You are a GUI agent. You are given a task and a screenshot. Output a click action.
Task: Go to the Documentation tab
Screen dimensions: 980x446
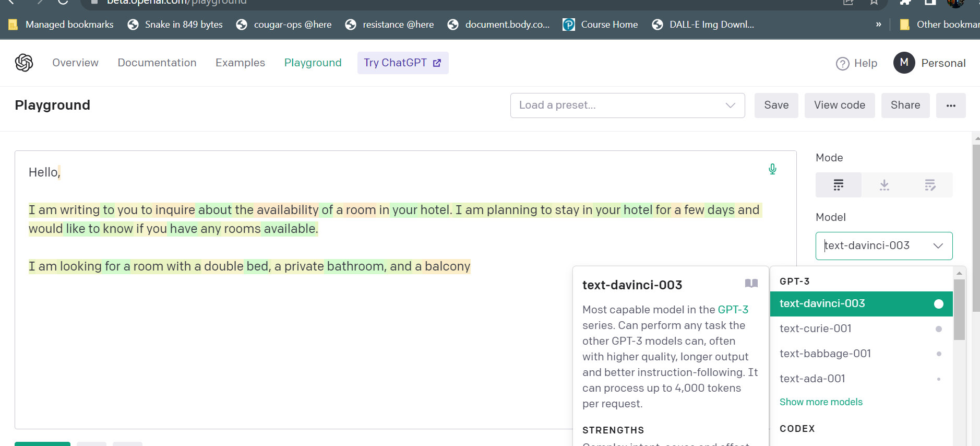157,63
